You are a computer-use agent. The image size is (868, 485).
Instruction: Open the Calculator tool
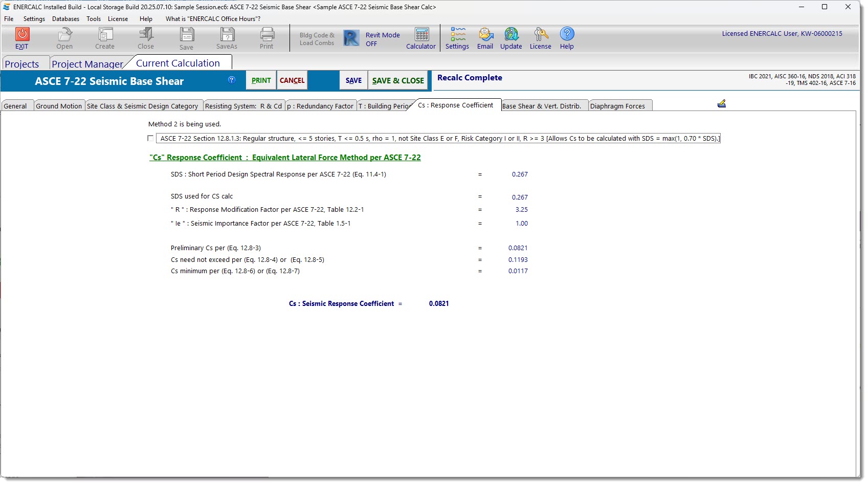pos(421,35)
